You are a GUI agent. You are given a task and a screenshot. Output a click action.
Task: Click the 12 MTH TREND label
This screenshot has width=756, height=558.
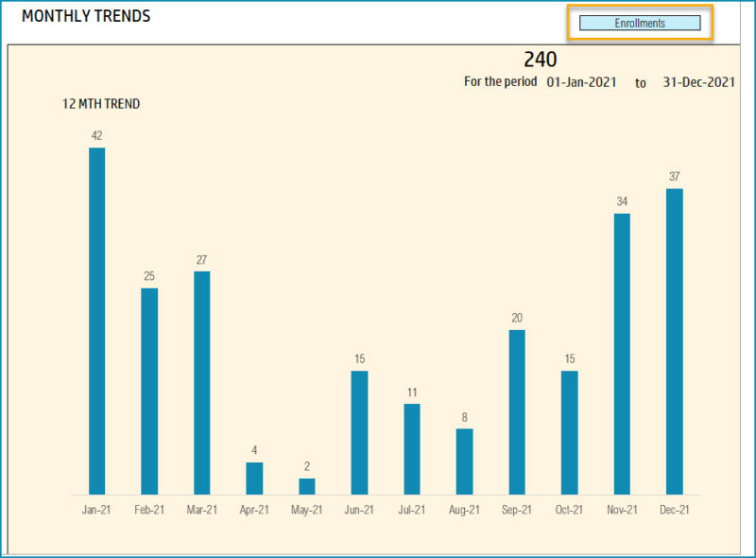coord(99,104)
